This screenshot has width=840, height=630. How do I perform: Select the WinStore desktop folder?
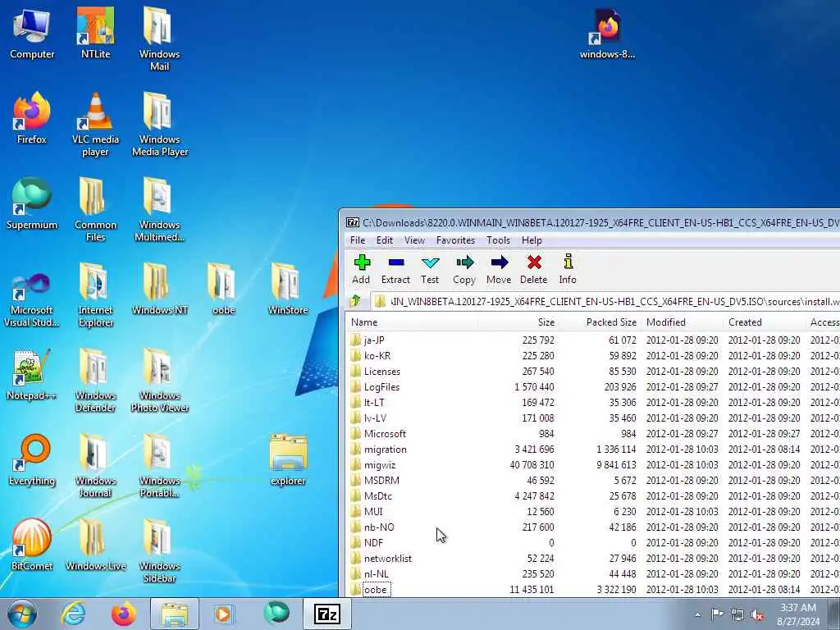288,289
